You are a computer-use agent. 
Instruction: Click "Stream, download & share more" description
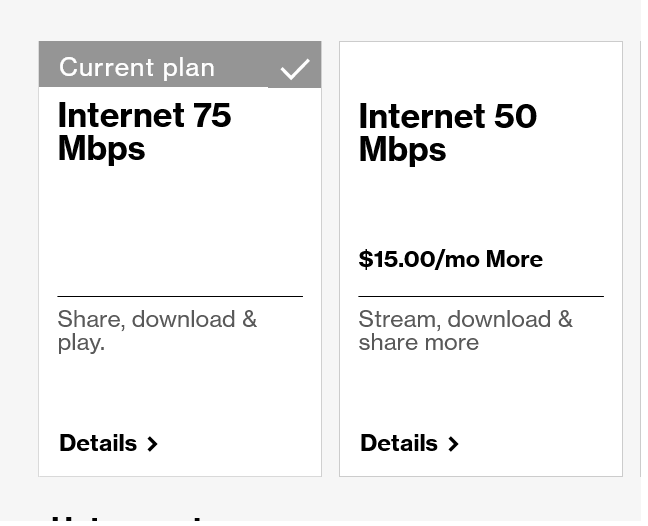[465, 330]
